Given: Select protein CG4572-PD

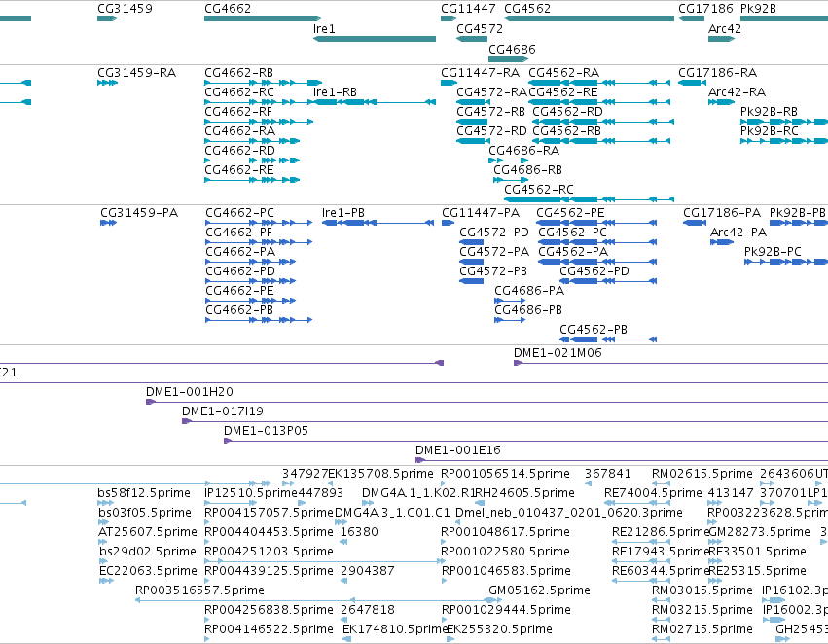Looking at the screenshot, I should (x=472, y=242).
